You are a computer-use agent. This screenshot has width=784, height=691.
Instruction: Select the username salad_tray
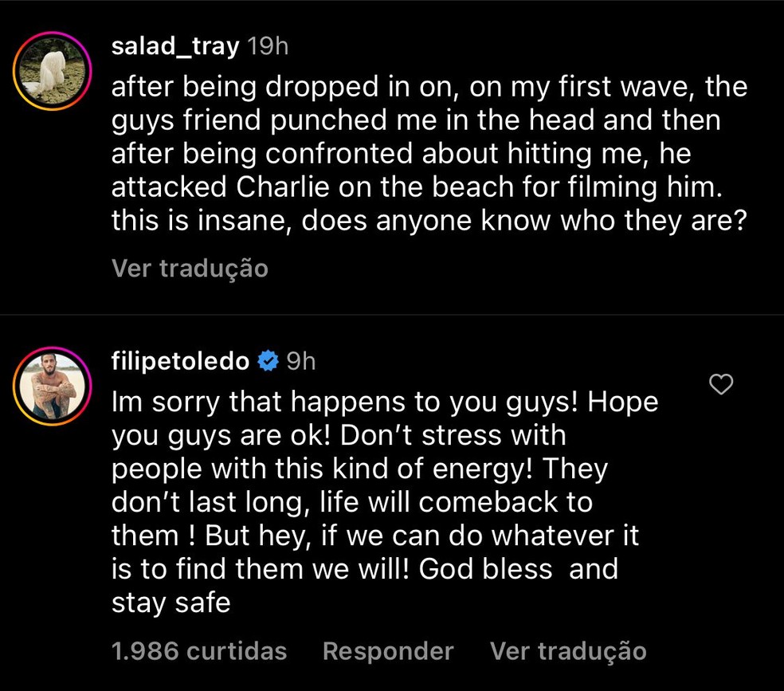coord(174,45)
